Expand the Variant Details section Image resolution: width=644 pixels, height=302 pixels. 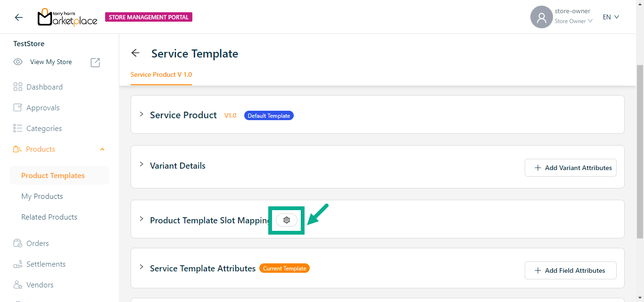[x=141, y=164]
